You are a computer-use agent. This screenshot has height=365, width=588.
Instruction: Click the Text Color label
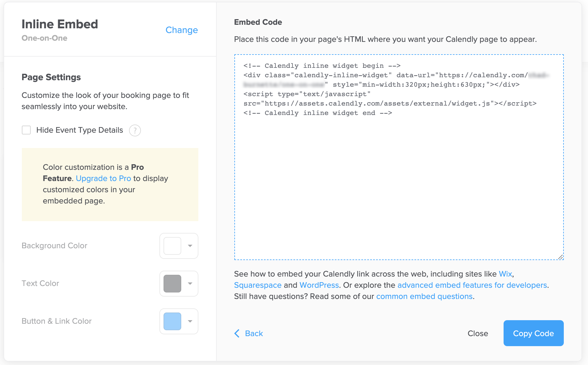coord(40,283)
